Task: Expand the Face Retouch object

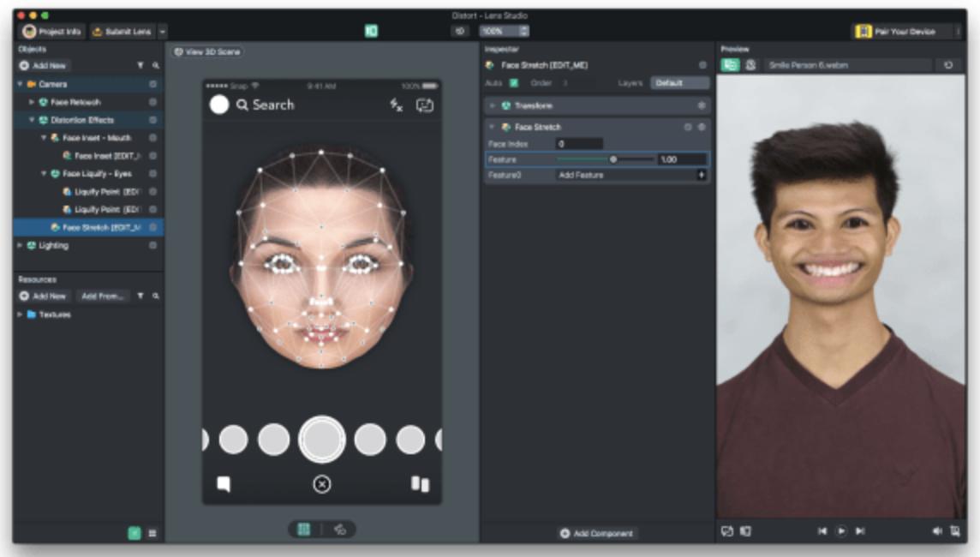Action: coord(31,102)
